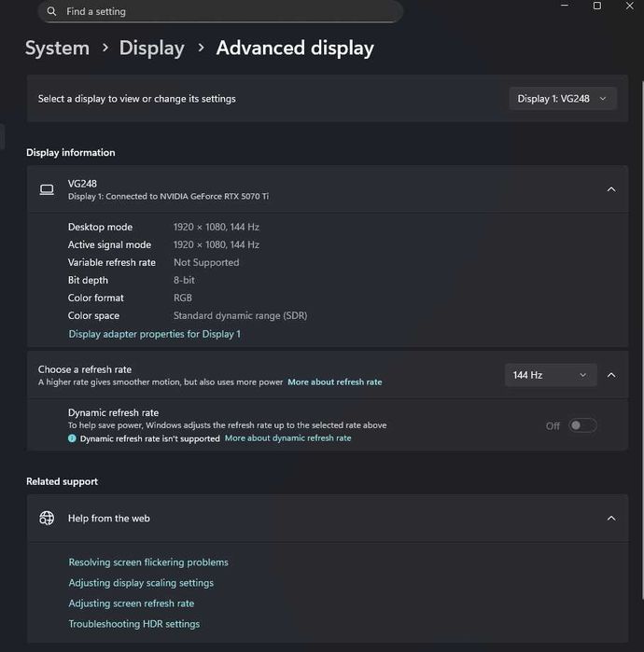Viewport: 644px width, 652px height.
Task: Click the Display information heading
Action: [x=71, y=153]
